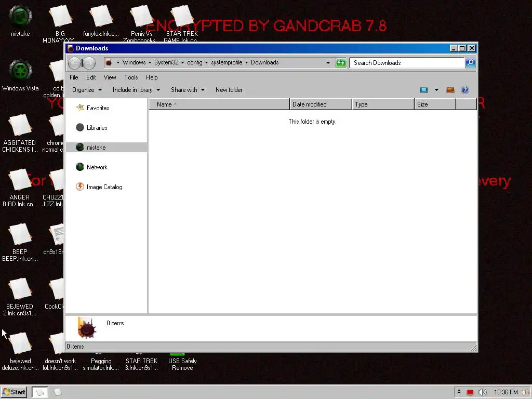Sort by the Size column header
This screenshot has height=399, width=532.
pyautogui.click(x=435, y=104)
